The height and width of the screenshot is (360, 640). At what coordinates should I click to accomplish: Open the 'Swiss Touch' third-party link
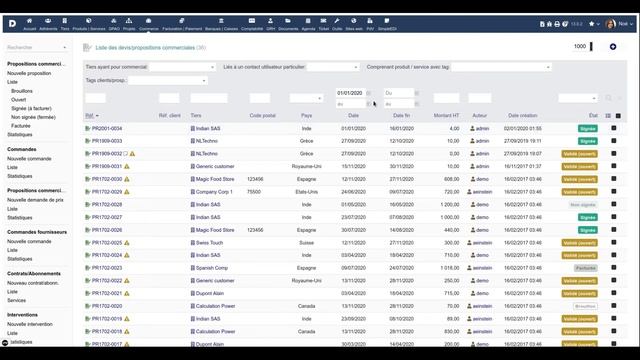tap(209, 242)
